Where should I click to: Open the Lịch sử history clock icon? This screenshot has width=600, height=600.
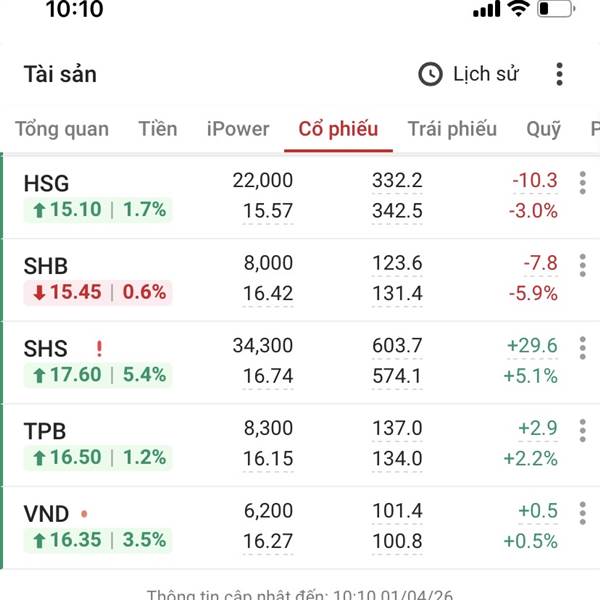(430, 74)
